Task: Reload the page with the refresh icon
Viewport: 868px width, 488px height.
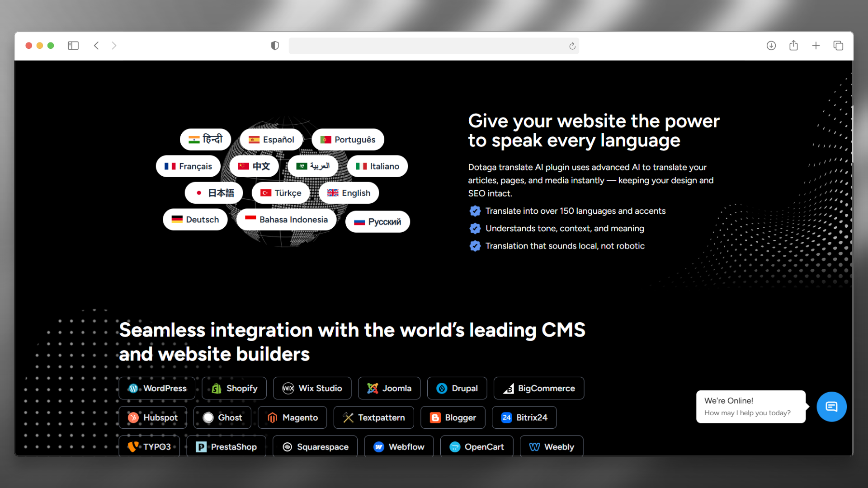Action: point(572,46)
